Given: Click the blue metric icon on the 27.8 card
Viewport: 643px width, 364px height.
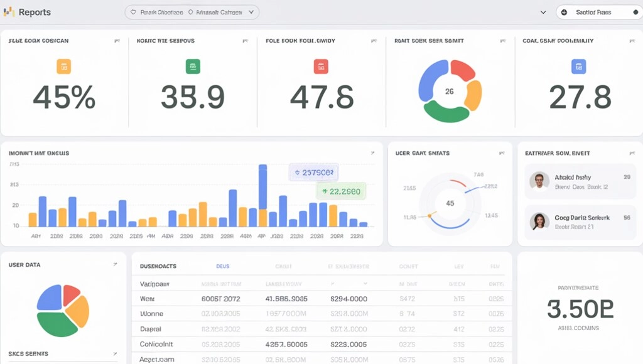Looking at the screenshot, I should (x=578, y=67).
